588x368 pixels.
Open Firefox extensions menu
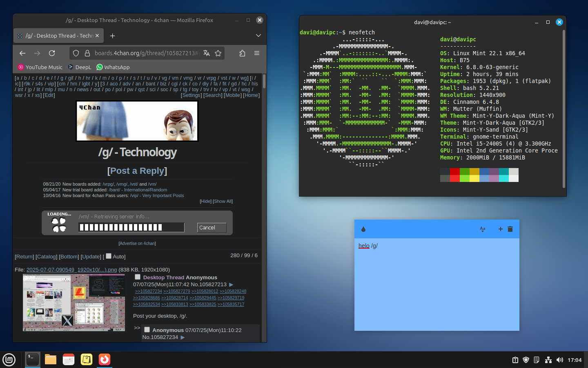pos(242,53)
